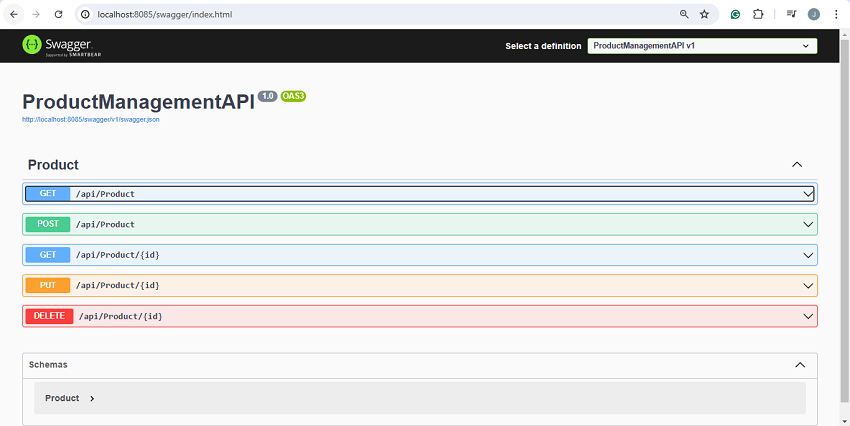This screenshot has width=850, height=426.
Task: Open the Select a definition dropdown
Action: (702, 46)
